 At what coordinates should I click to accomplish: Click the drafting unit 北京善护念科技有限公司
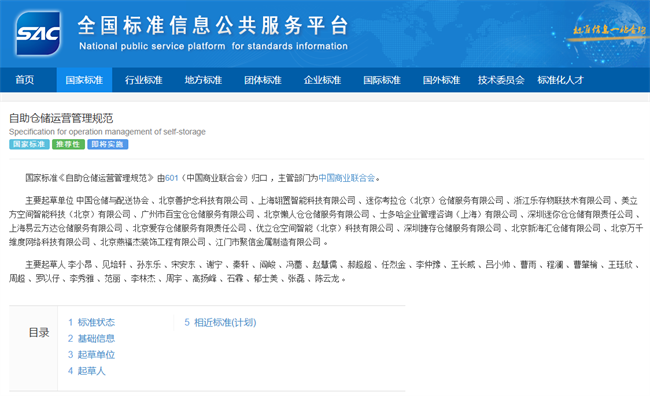(203, 201)
